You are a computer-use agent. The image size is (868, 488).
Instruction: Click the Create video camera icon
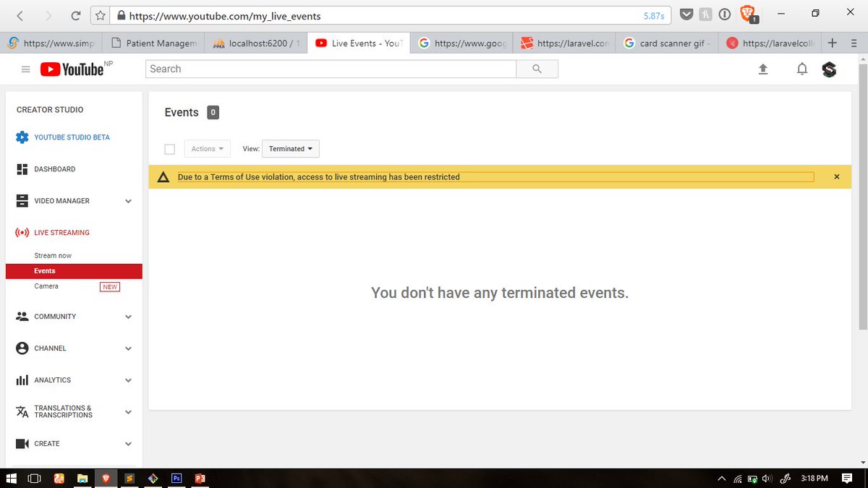coord(22,444)
